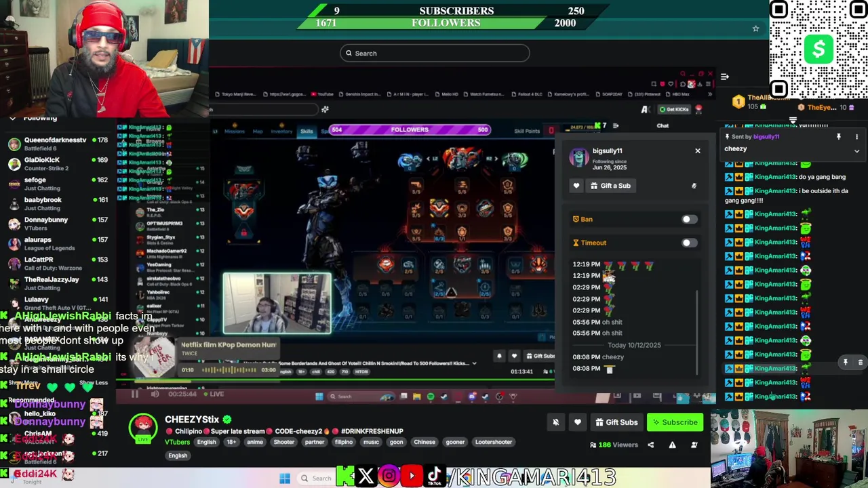Collapse chat with the arrow icon

pos(724,77)
